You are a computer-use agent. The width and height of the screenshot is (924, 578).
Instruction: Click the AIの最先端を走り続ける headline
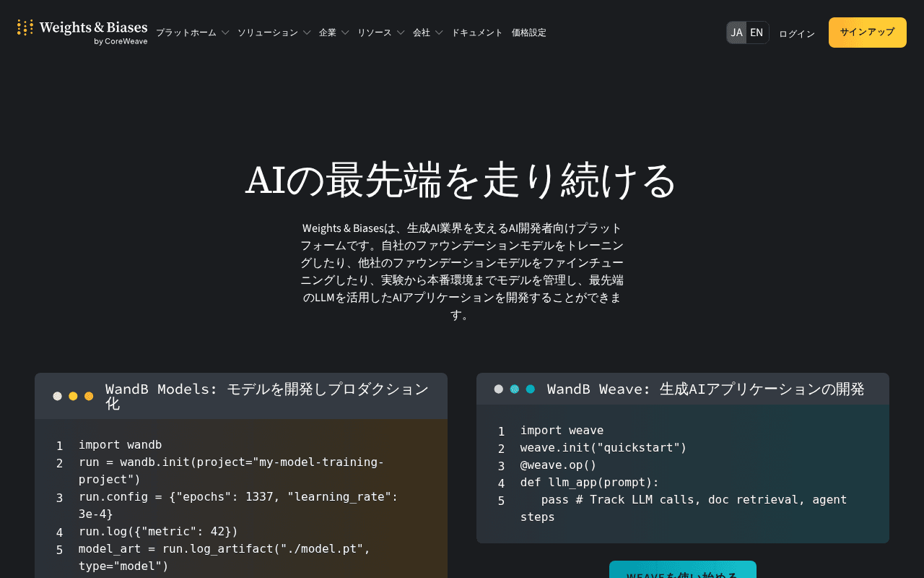coord(462,180)
